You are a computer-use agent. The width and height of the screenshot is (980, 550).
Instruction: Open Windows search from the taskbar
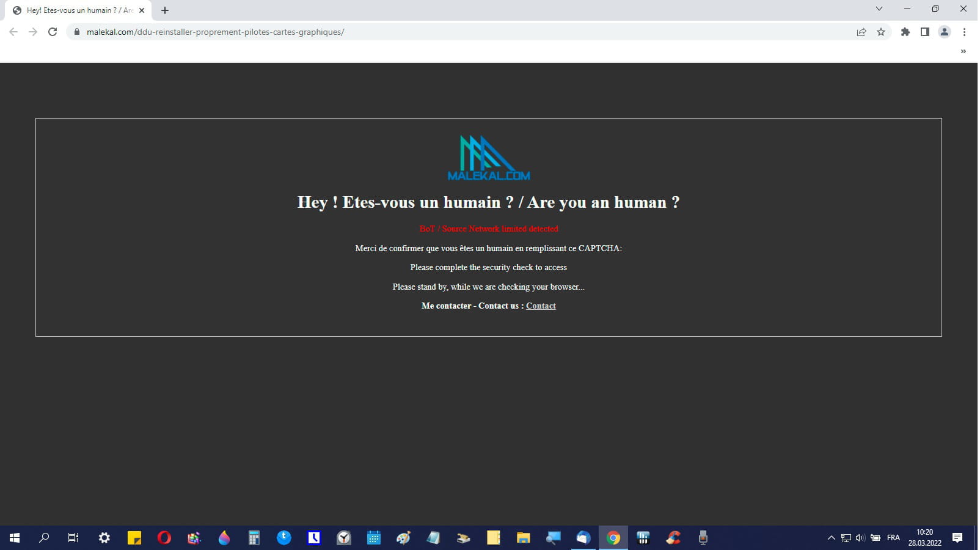(44, 538)
